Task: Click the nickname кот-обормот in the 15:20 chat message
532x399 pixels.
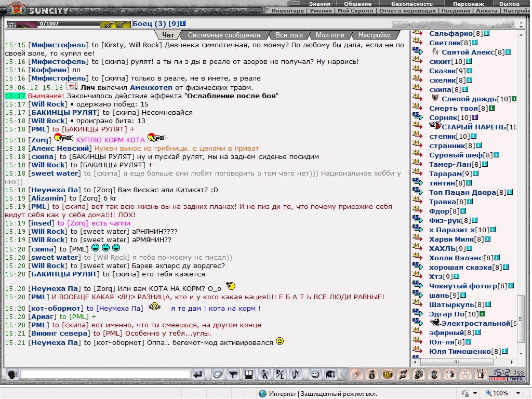Action: (56, 309)
